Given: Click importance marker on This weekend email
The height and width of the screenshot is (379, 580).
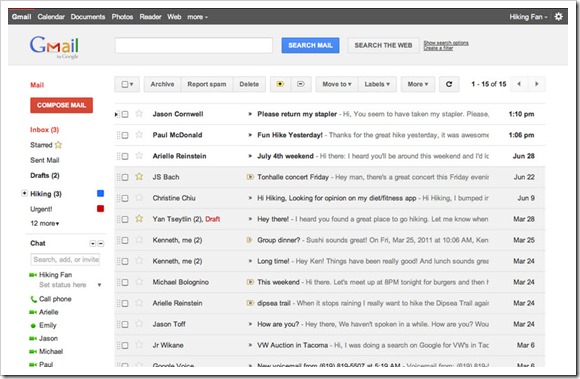Looking at the screenshot, I should pyautogui.click(x=250, y=282).
